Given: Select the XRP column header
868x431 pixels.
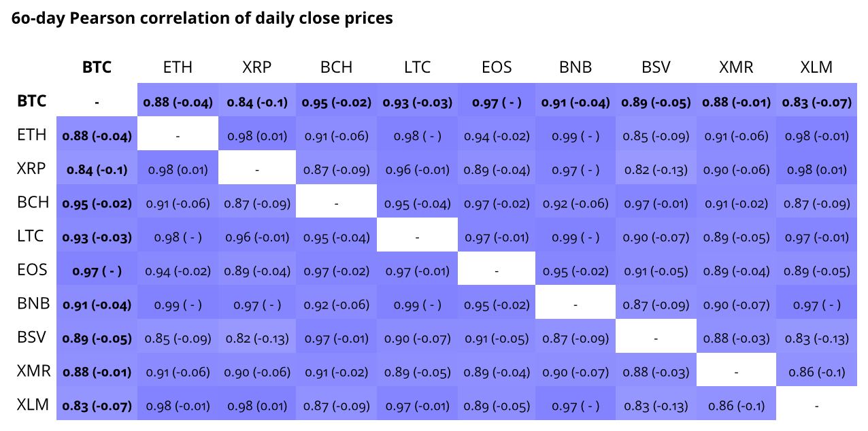Looking at the screenshot, I should click(x=256, y=67).
